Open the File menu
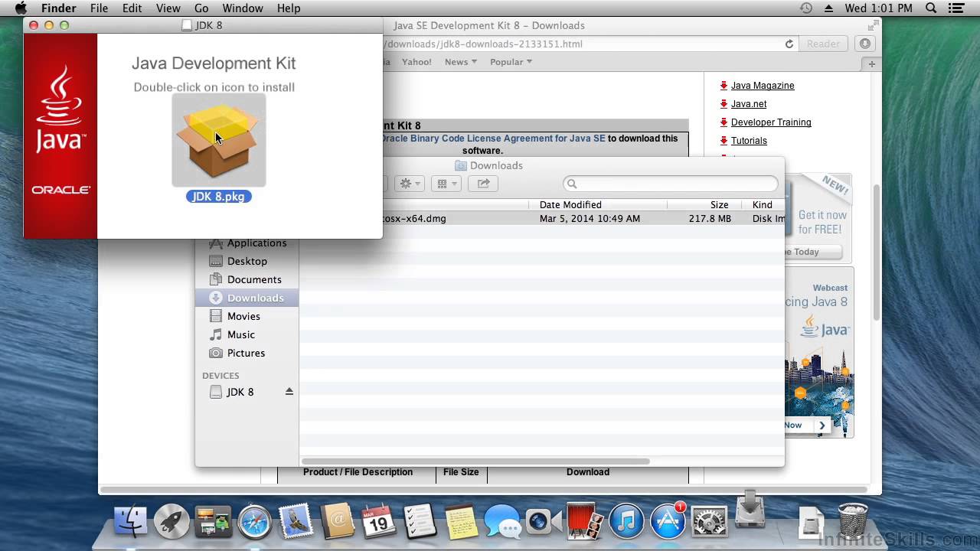Viewport: 980px width, 551px height. tap(99, 8)
